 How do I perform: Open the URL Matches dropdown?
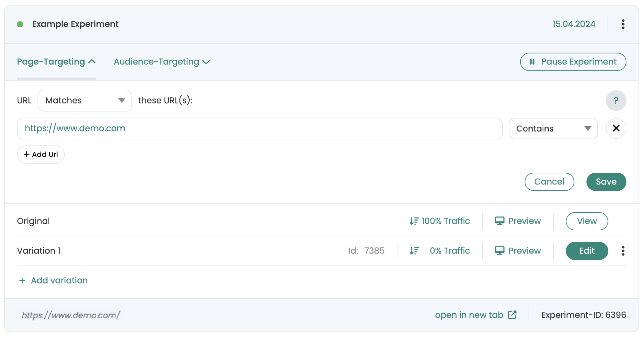[x=85, y=101]
